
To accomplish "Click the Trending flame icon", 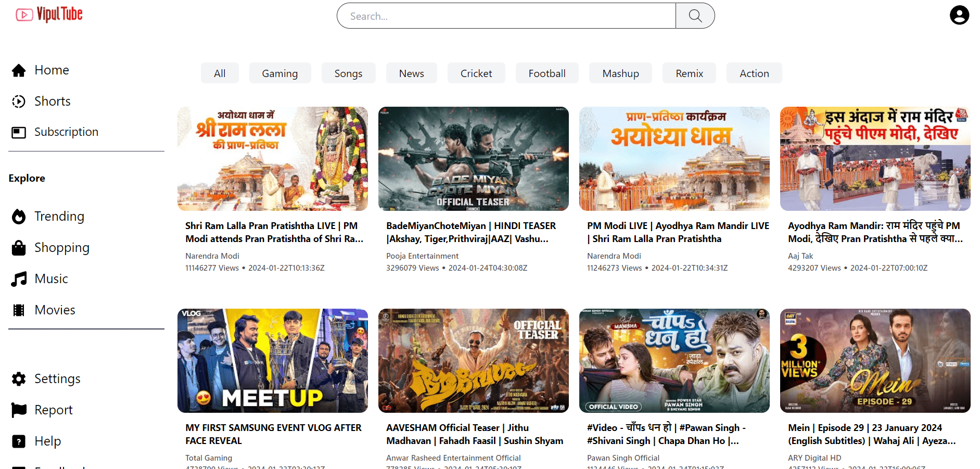I will tap(19, 217).
